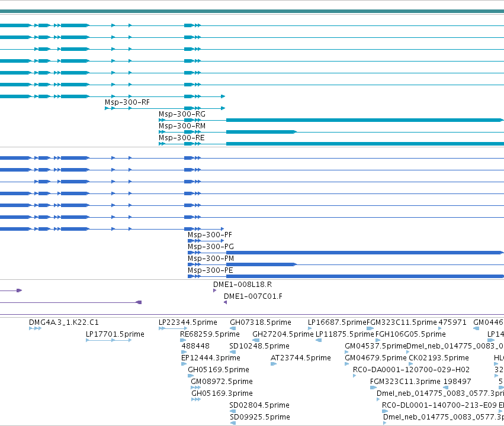This screenshot has width=504, height=426.
Task: Click the Msp-300-RE transcript label
Action: pos(182,138)
